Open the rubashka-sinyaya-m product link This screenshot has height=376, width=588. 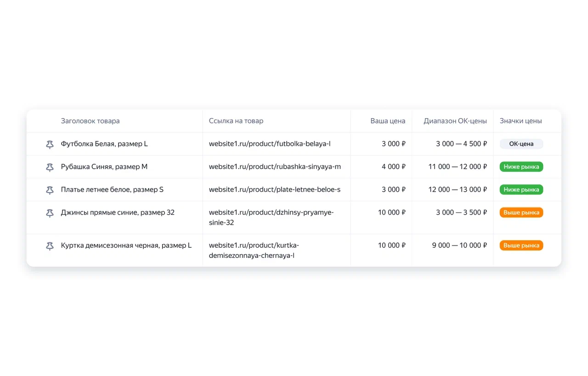tap(275, 167)
